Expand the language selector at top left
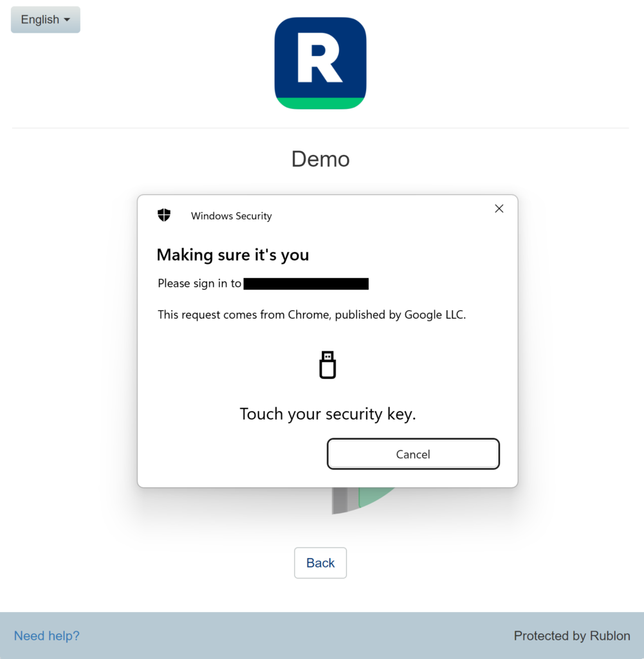The image size is (644, 659). point(45,19)
